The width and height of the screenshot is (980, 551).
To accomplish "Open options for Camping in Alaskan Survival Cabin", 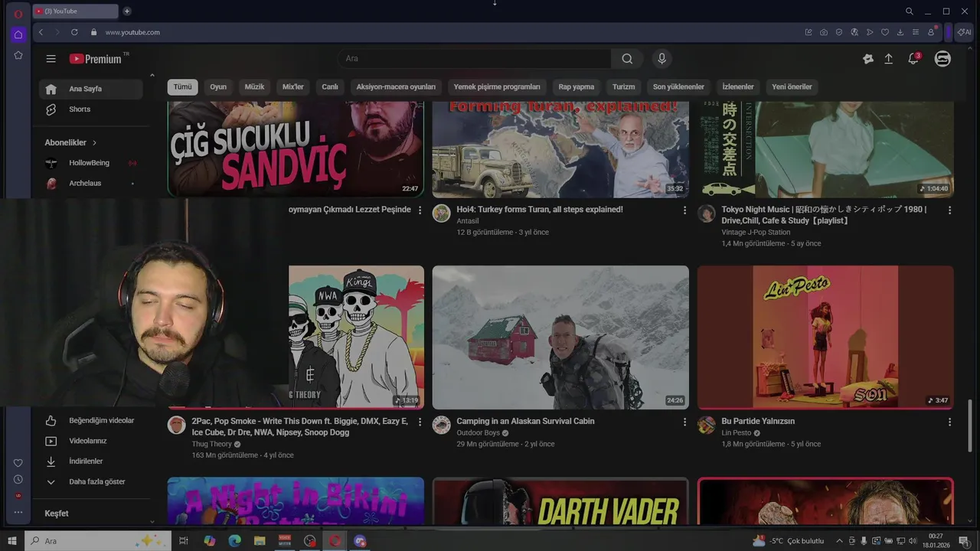I will 684,422.
